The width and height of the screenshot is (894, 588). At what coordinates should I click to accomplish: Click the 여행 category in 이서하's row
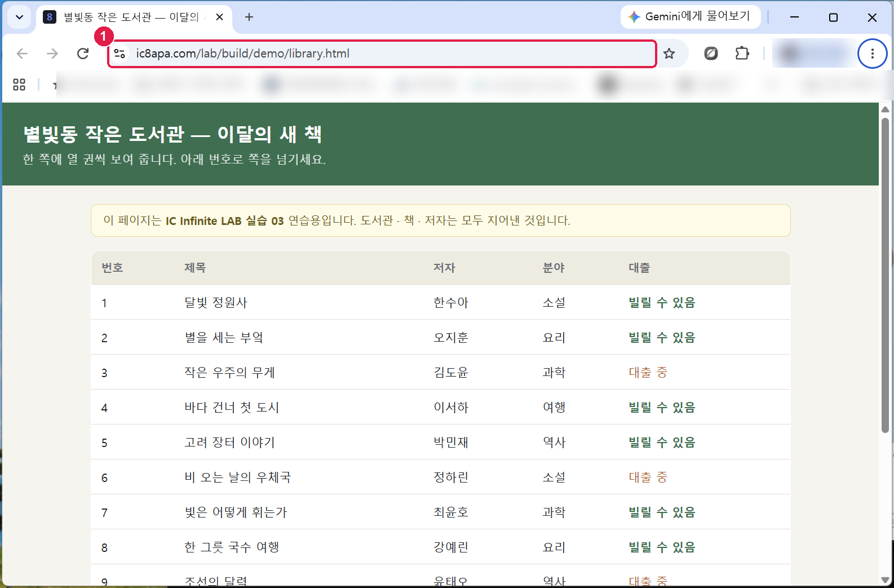coord(554,408)
